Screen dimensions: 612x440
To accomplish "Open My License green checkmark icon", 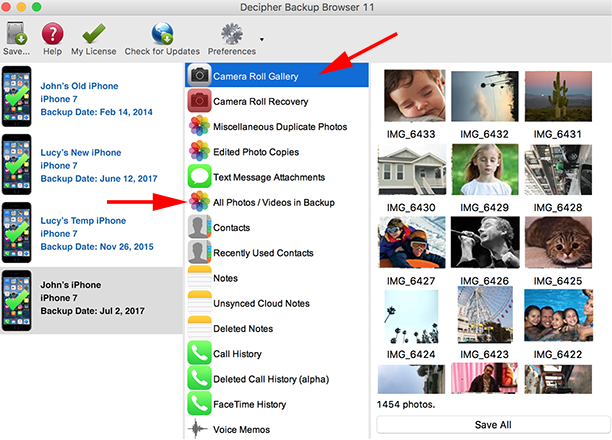I will point(94,33).
